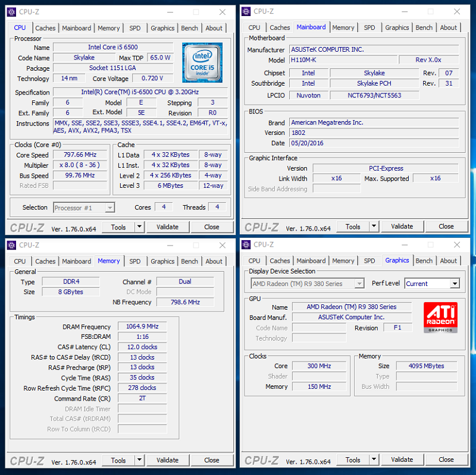Click Validate in the Memory window
Screen dimensions: 476x475
point(168,460)
